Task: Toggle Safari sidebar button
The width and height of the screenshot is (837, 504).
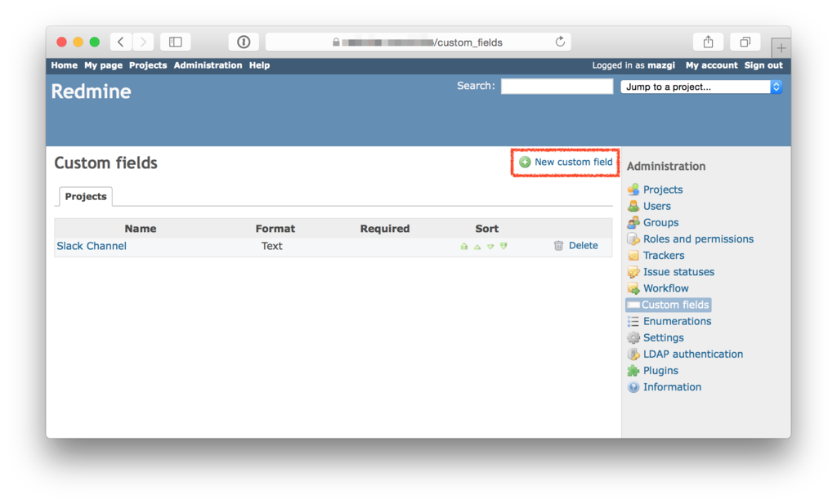Action: pos(175,42)
